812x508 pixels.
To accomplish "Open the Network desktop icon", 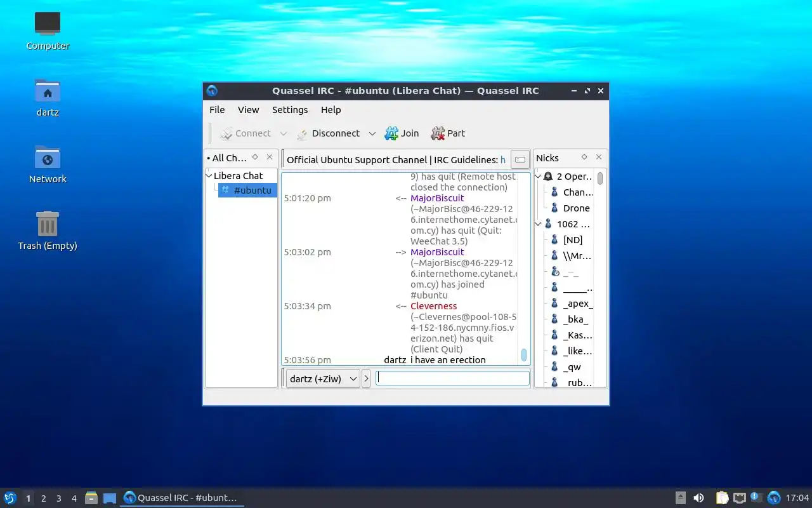I will pyautogui.click(x=48, y=164).
